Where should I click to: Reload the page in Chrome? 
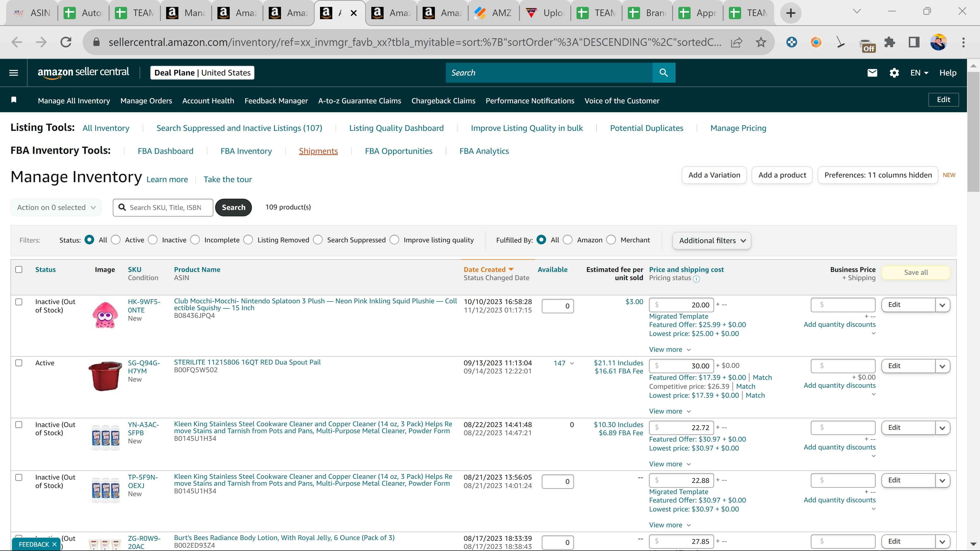66,42
